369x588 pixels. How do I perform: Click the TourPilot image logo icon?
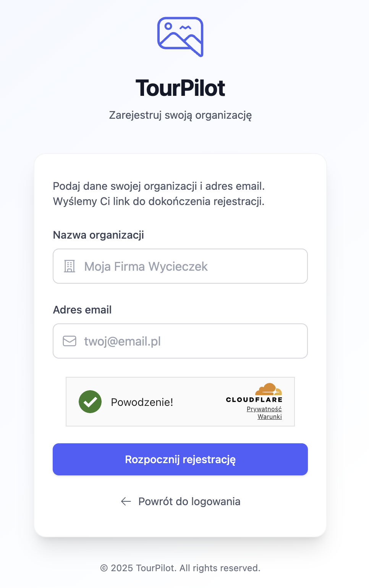pyautogui.click(x=180, y=37)
